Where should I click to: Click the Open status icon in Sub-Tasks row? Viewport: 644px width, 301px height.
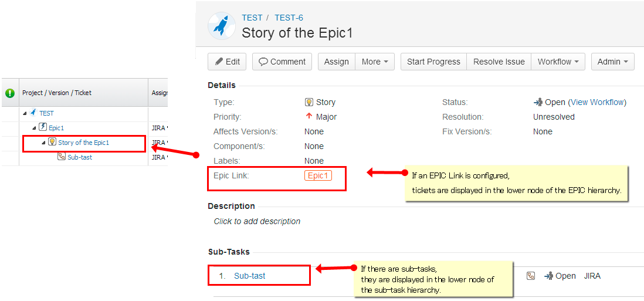[x=549, y=276]
